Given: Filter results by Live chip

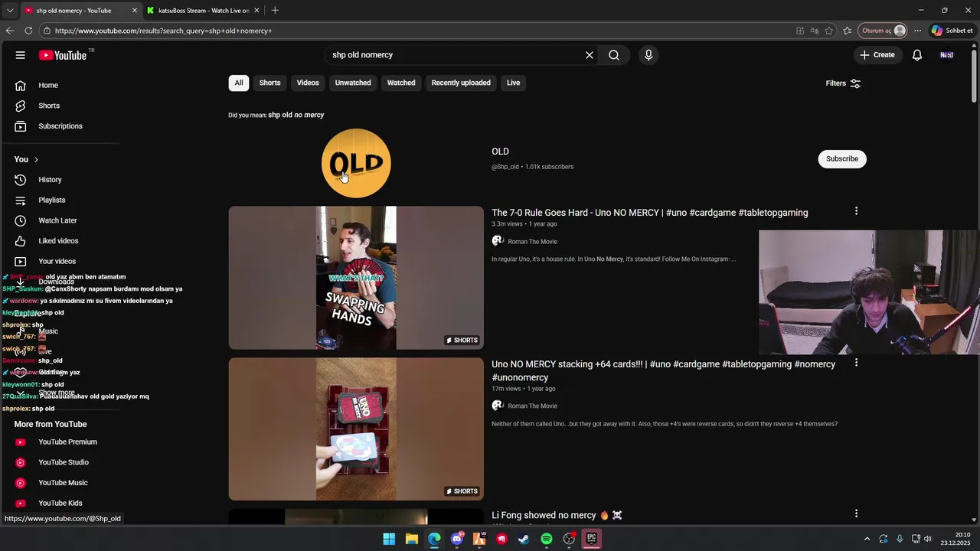Looking at the screenshot, I should click(513, 83).
